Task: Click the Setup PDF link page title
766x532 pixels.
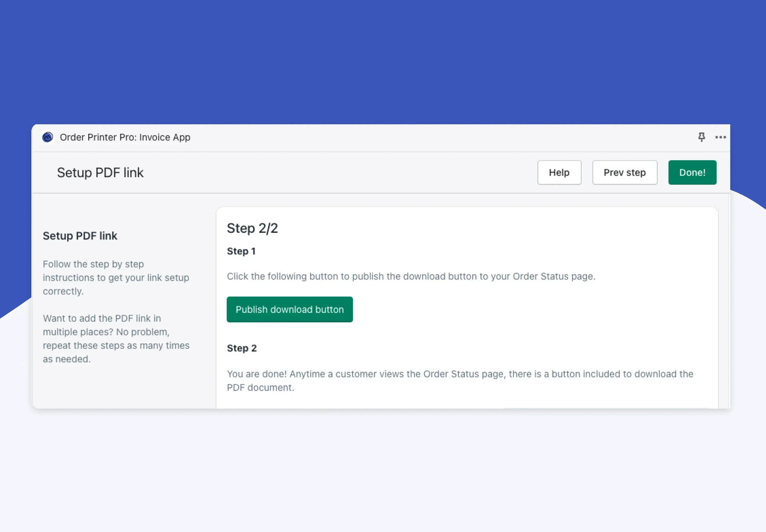Action: (100, 172)
